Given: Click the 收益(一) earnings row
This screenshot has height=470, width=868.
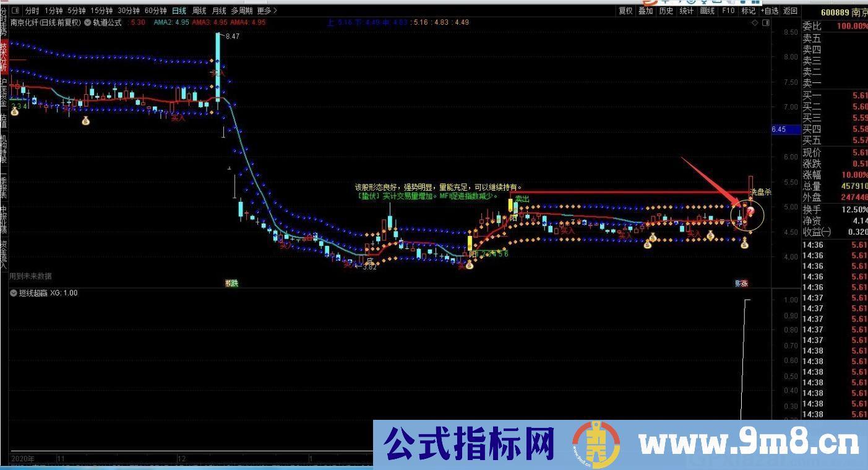Looking at the screenshot, I should pos(835,232).
